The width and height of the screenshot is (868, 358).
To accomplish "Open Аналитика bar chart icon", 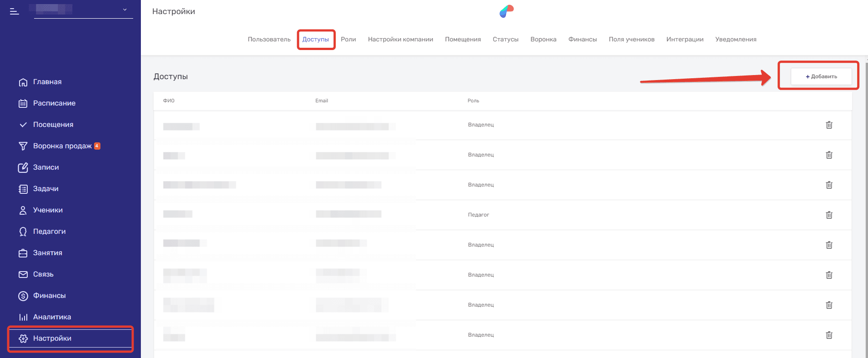I will pyautogui.click(x=23, y=317).
